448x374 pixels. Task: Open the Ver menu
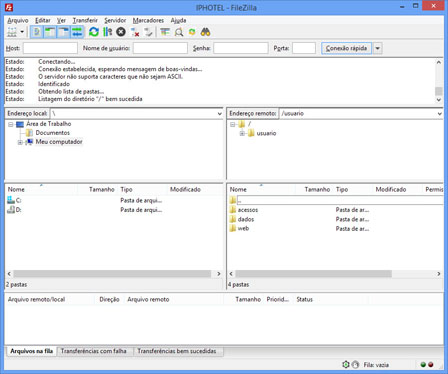[61, 20]
